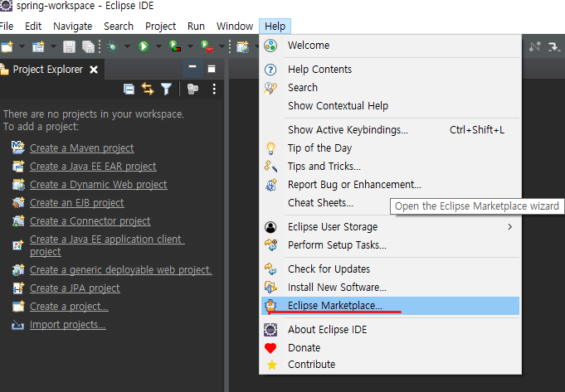The height and width of the screenshot is (392, 565).
Task: Click the Collapse All icon
Action: pos(129,89)
